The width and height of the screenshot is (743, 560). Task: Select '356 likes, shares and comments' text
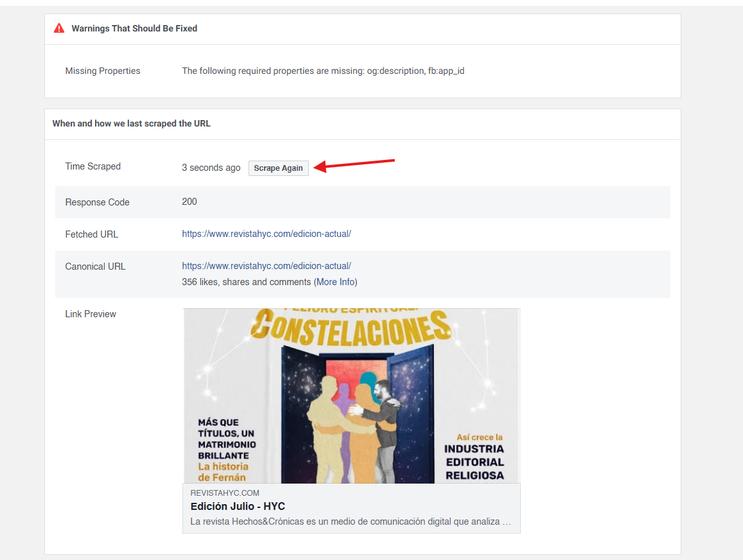coord(247,282)
